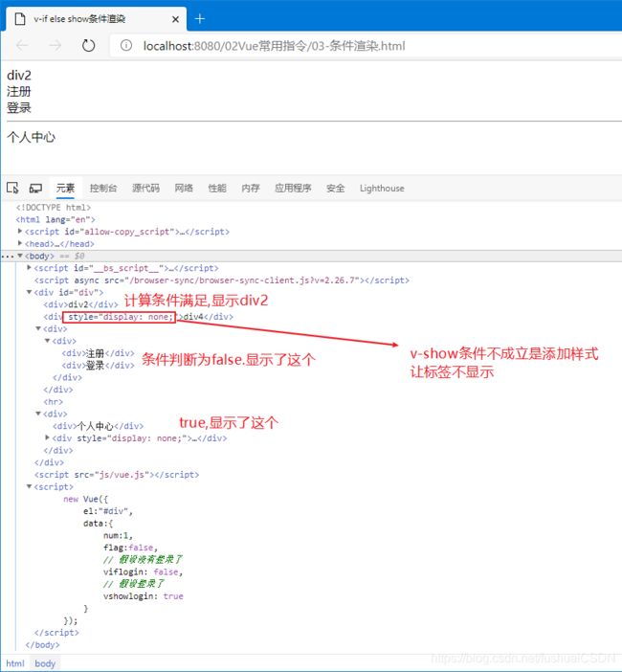Select the div4 node with display none
Viewport: 622px width, 672px height.
pos(138,317)
